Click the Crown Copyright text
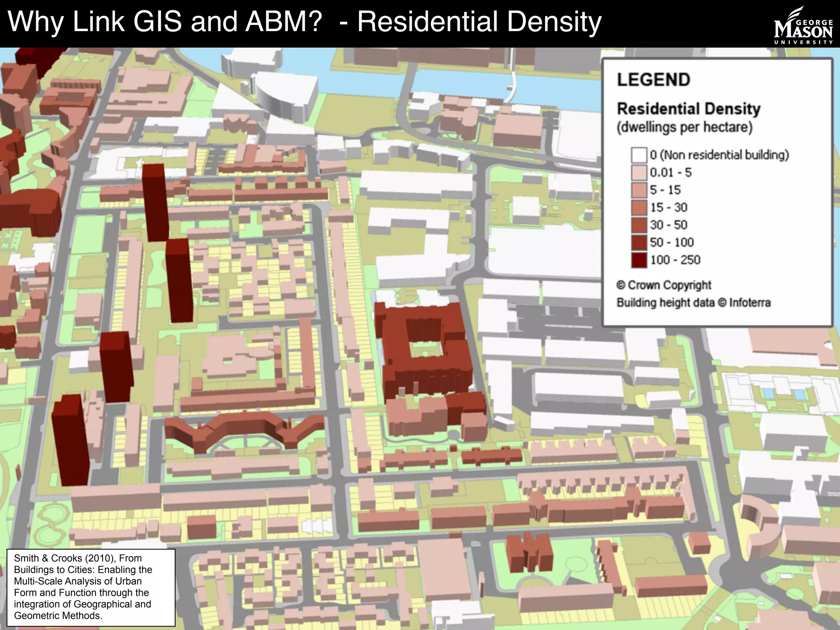This screenshot has height=630, width=840. coord(664,285)
